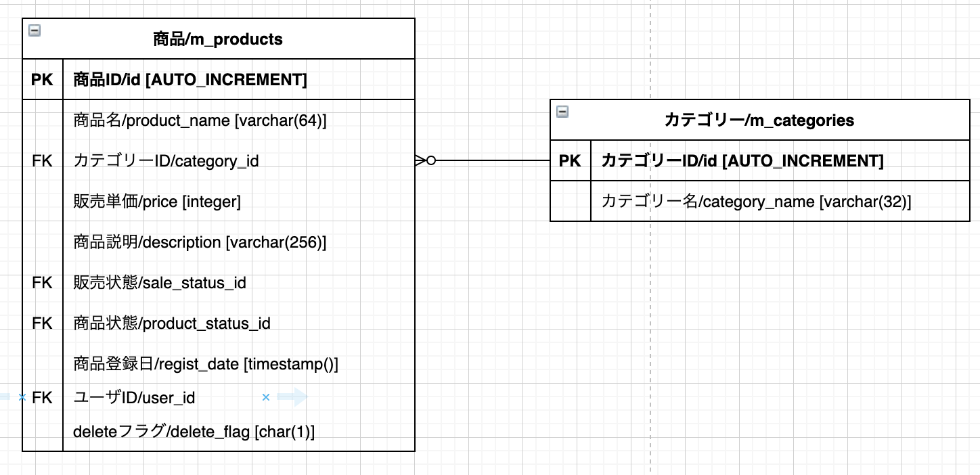980x475 pixels.
Task: Select the regist_date timestamp row
Action: coord(206,364)
